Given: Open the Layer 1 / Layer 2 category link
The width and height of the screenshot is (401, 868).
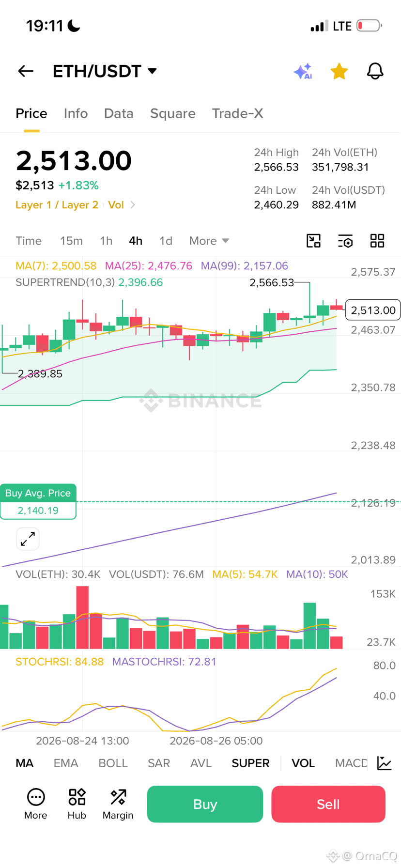Looking at the screenshot, I should click(57, 205).
